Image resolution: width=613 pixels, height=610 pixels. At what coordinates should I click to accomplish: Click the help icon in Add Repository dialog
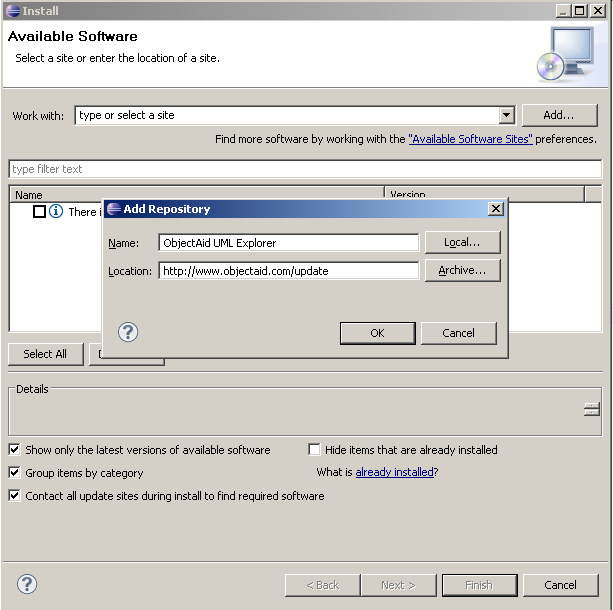(x=128, y=332)
